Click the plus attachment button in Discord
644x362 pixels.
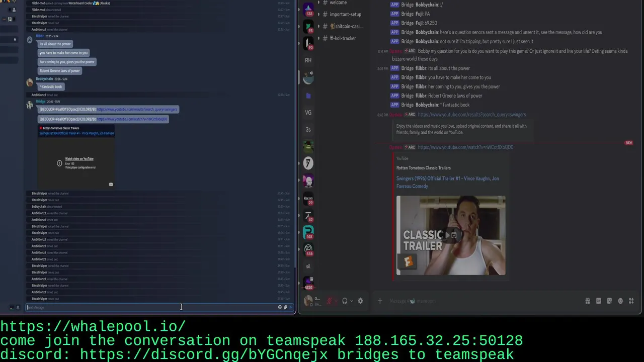(x=380, y=301)
